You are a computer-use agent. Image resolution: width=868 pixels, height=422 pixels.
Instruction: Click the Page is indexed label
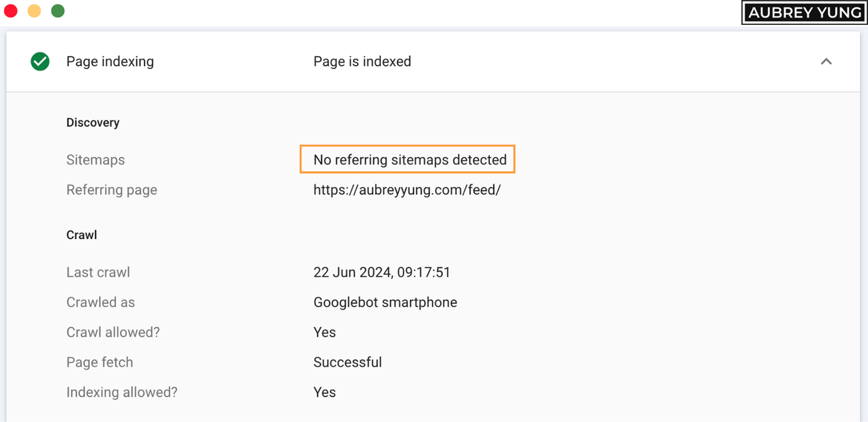362,61
